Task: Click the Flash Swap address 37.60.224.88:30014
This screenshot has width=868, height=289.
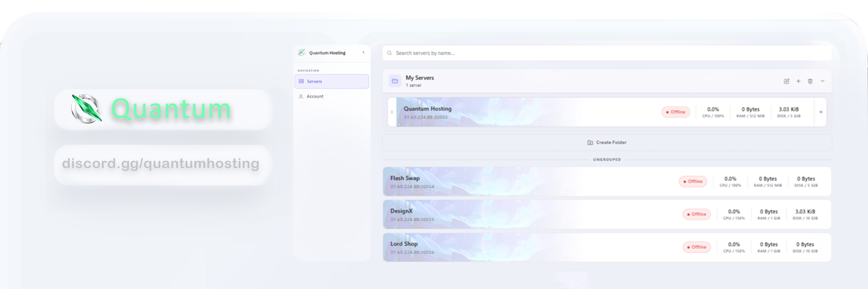Action: 412,187
